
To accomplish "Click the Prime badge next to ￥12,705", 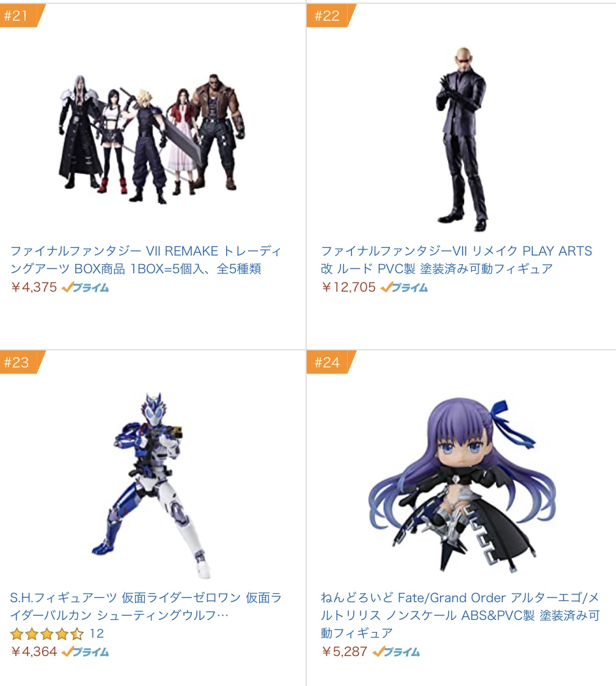I will [404, 287].
